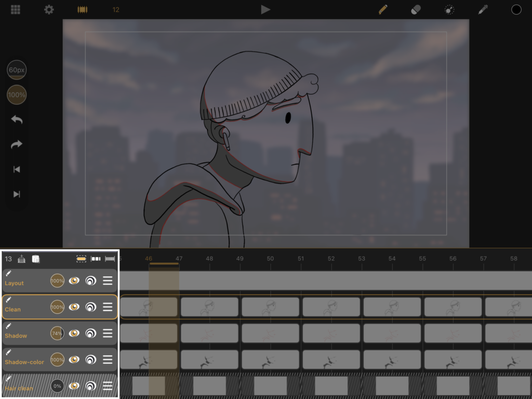Jump to frame 52 on timeline
Viewport: 532px width, 399px height.
click(331, 259)
